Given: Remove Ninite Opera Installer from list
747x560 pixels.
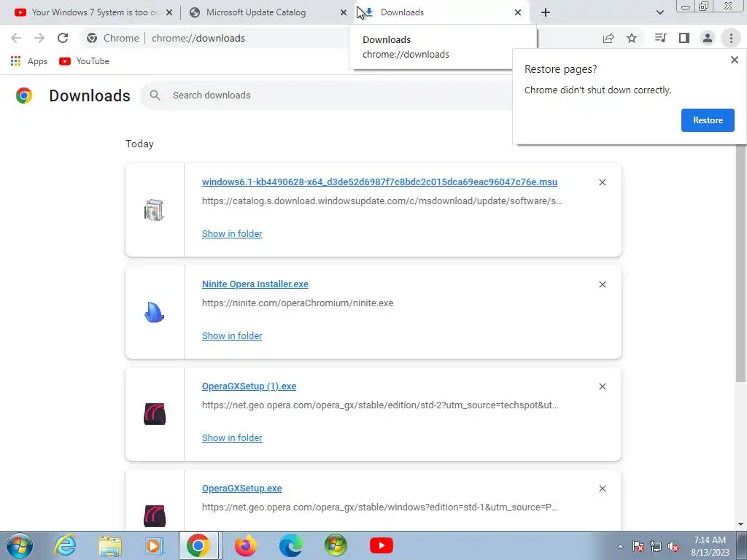Looking at the screenshot, I should pyautogui.click(x=602, y=284).
